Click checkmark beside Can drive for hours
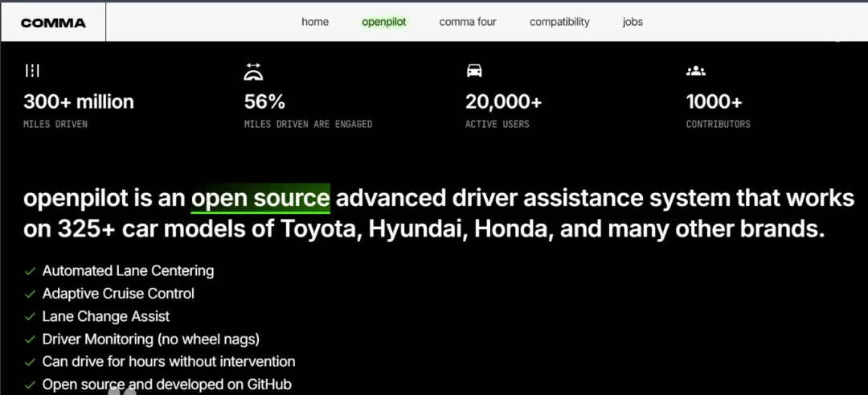 click(x=30, y=362)
